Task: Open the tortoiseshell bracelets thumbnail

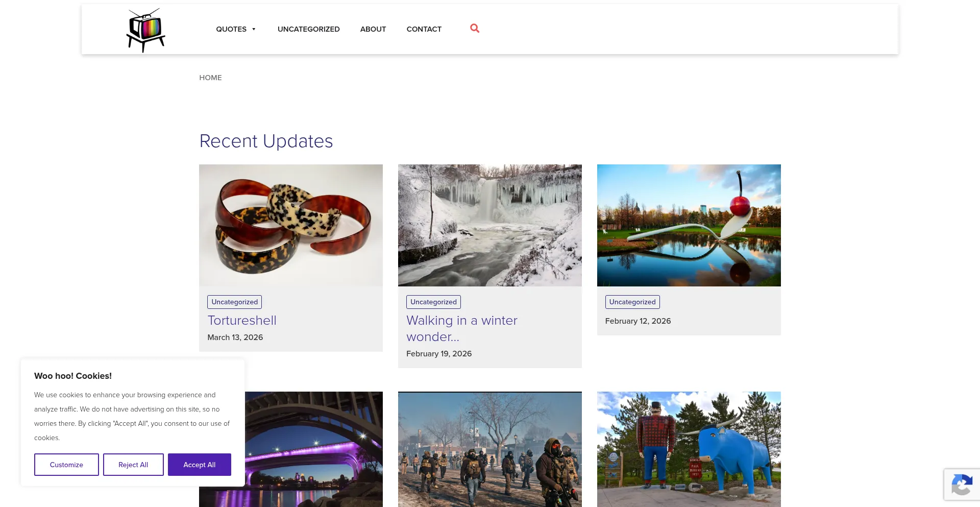Action: tap(291, 225)
